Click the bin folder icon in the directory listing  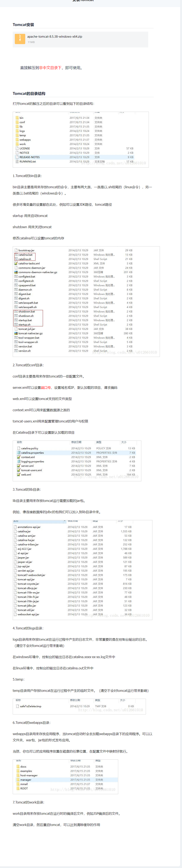pyautogui.click(x=17, y=118)
